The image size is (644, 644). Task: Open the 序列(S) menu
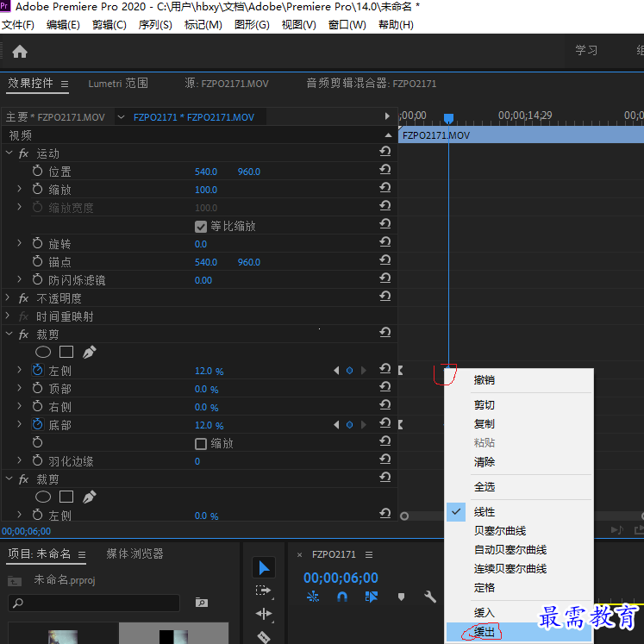(155, 25)
